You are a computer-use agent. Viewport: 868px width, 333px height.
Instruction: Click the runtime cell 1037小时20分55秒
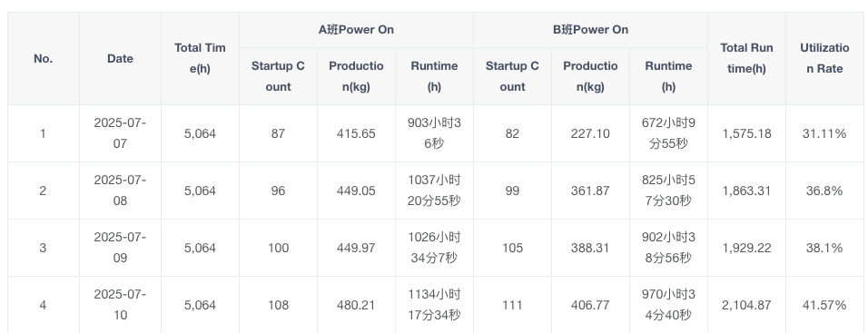[434, 191]
